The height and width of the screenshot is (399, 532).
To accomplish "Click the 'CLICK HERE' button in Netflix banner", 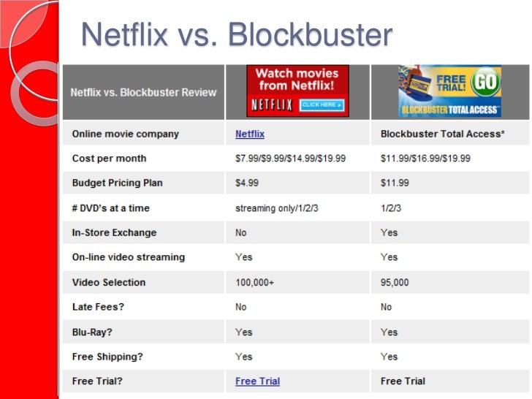I will 321,105.
